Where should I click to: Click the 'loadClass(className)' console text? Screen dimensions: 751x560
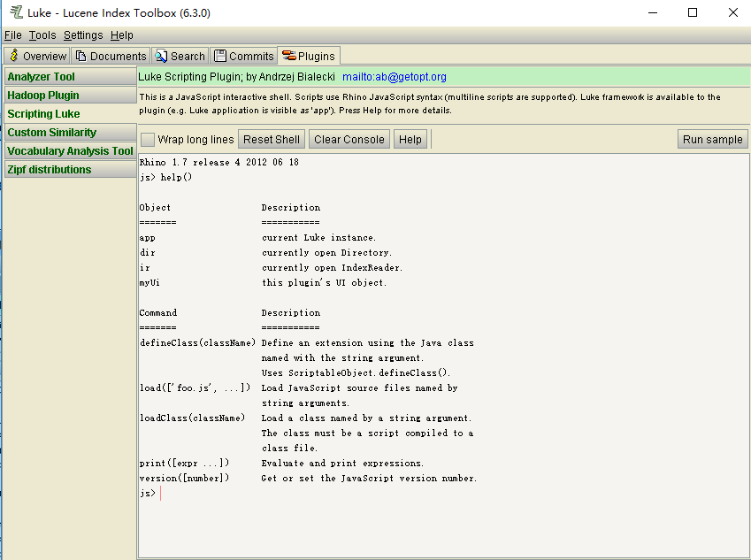(x=192, y=418)
